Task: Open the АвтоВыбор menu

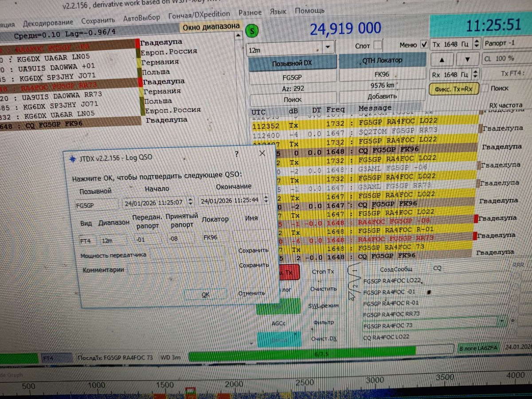Action: tap(142, 18)
